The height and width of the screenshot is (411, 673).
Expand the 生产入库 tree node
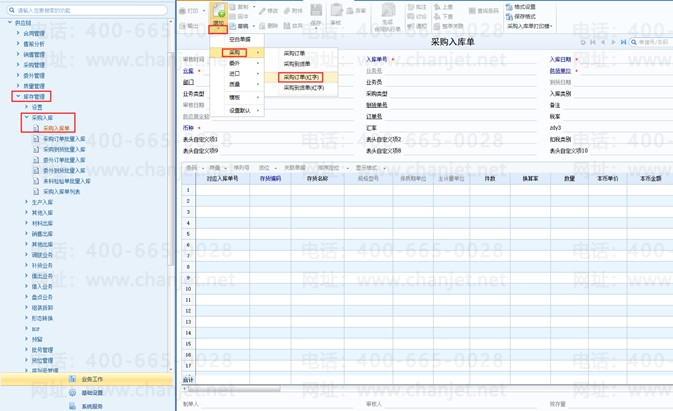pos(26,202)
